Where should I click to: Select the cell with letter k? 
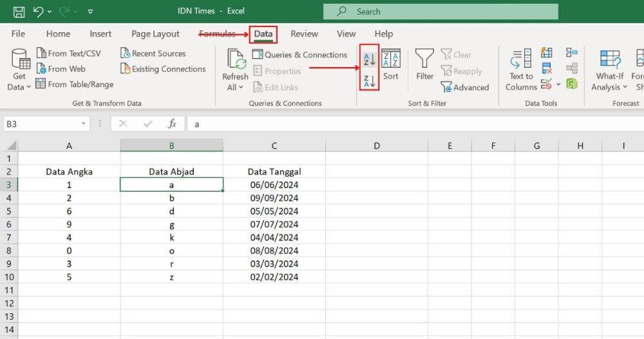(172, 238)
